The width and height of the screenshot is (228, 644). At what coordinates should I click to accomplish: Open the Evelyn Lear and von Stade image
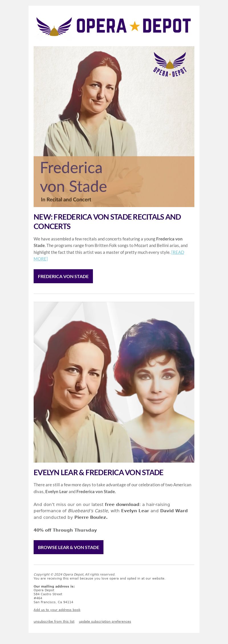(114, 382)
